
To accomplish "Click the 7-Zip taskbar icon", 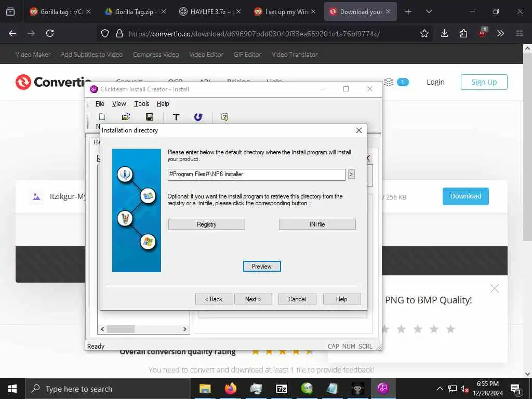I will point(281,389).
